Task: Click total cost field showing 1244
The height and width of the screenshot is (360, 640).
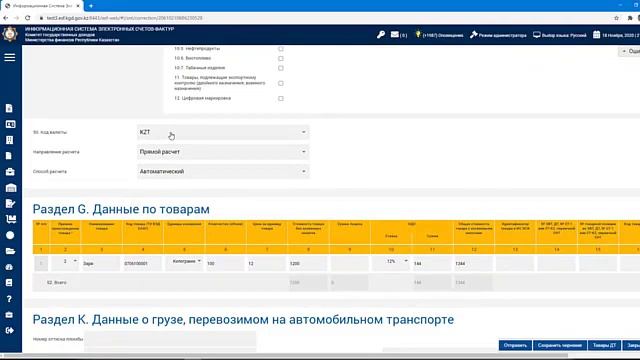Action: pyautogui.click(x=473, y=264)
